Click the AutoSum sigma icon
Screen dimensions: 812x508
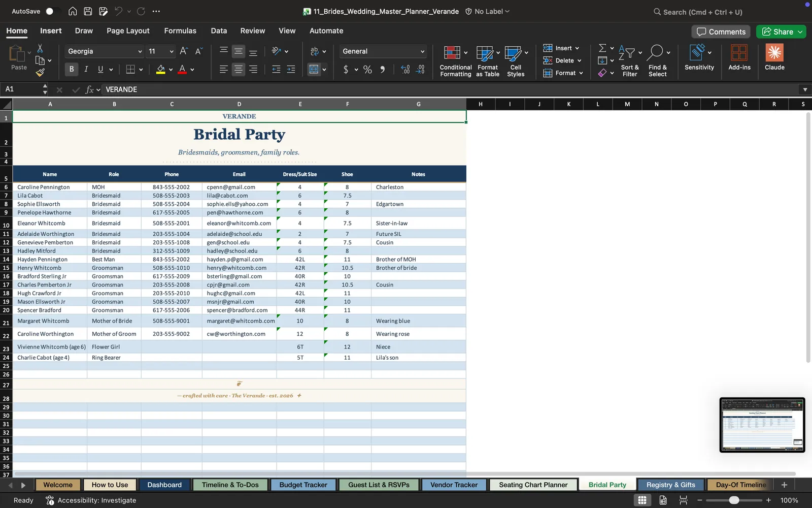click(x=602, y=48)
